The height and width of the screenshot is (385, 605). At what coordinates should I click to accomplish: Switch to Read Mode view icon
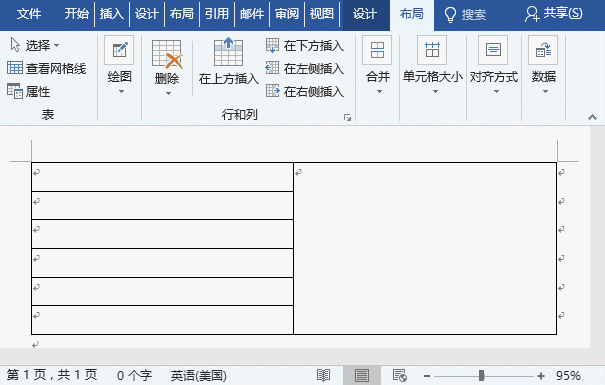pyautogui.click(x=323, y=375)
